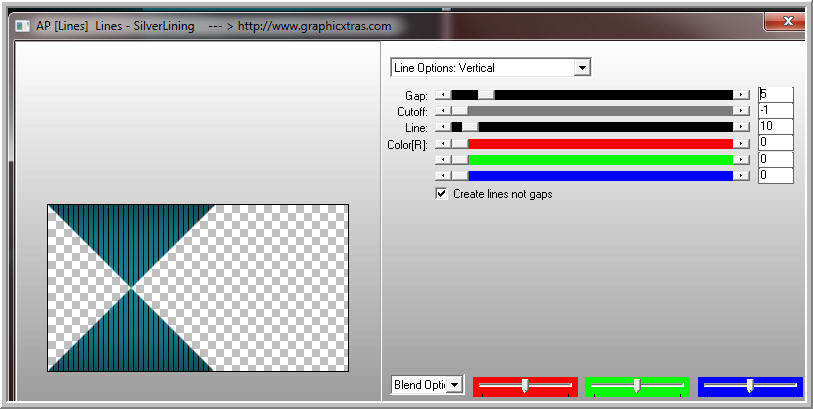This screenshot has width=813, height=409.
Task: Click the red color slider right arrow
Action: (741, 144)
